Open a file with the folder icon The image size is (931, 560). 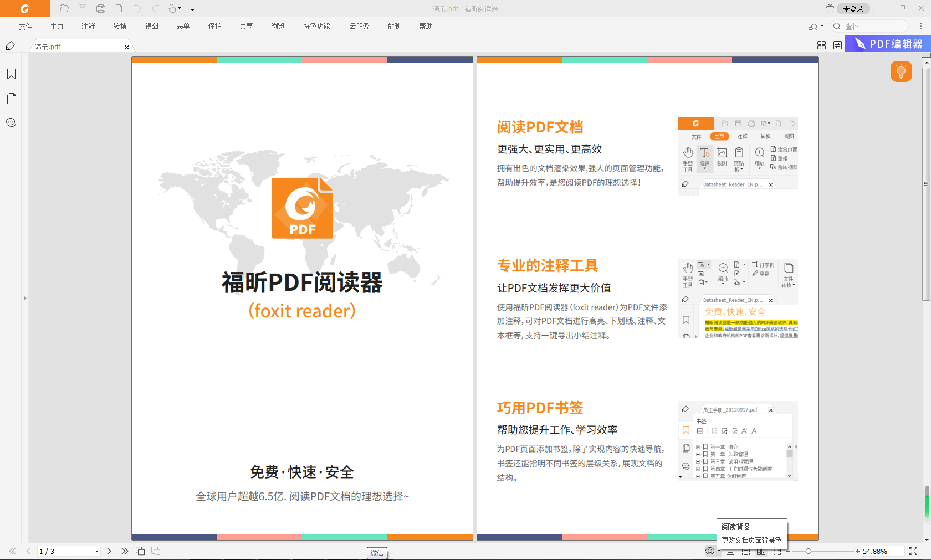click(64, 9)
